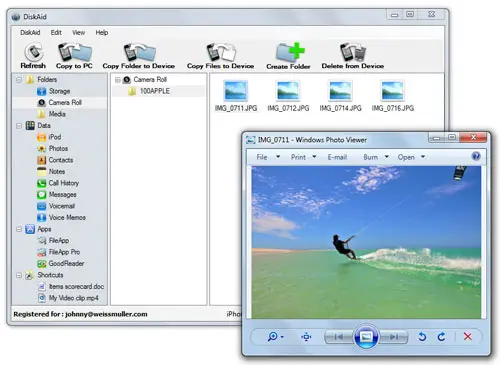The height and width of the screenshot is (365, 500).
Task: Open Contacts under Data
Action: 55,160
